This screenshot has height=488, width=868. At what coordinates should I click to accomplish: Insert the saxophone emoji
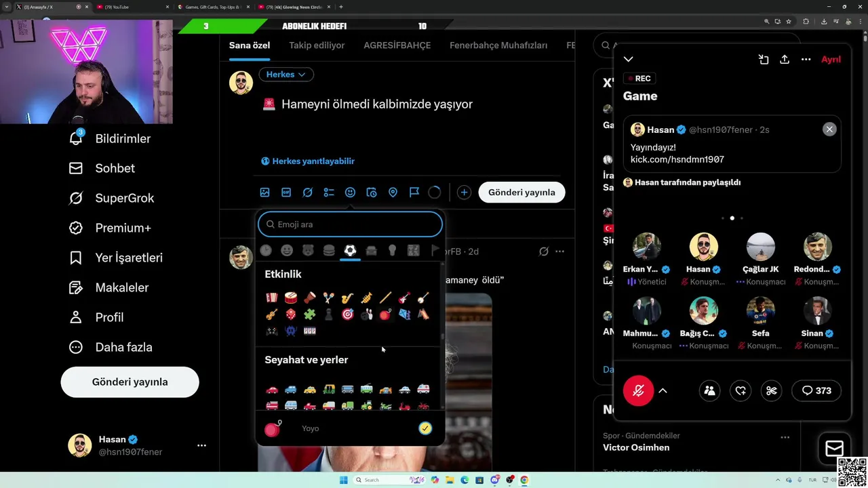click(347, 298)
